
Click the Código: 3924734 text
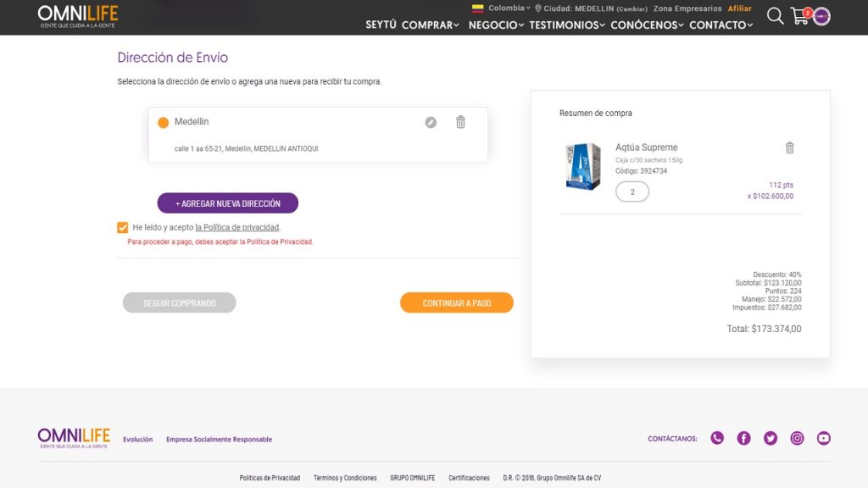tap(641, 171)
